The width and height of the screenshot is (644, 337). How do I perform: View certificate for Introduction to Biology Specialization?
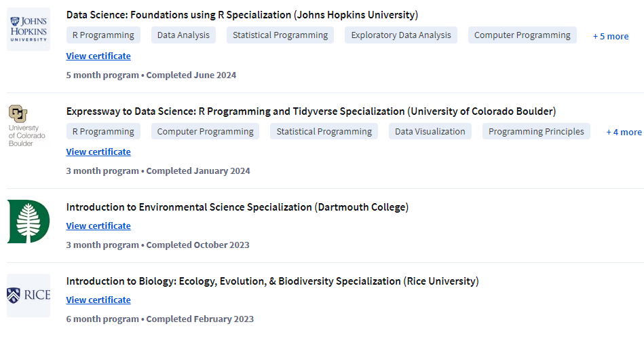point(98,300)
